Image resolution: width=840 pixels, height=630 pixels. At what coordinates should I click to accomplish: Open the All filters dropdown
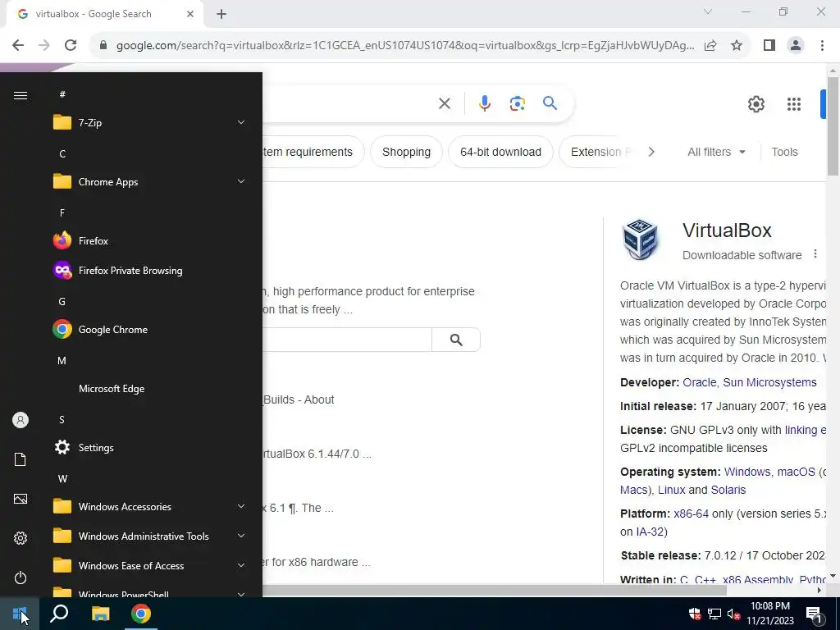click(716, 152)
